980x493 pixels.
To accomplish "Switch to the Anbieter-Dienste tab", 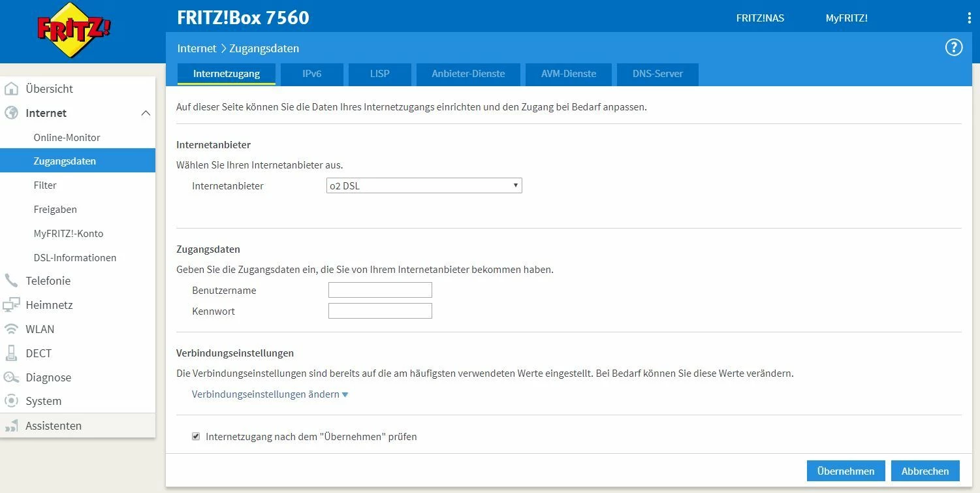I will pyautogui.click(x=468, y=74).
